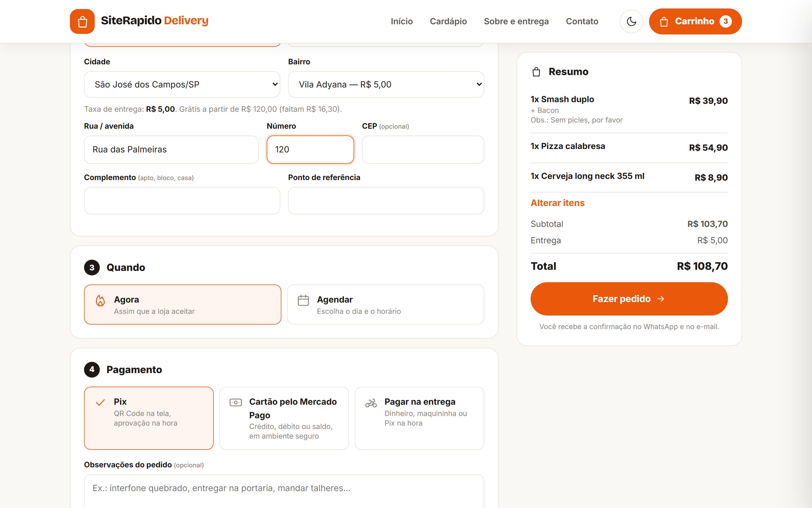This screenshot has width=812, height=508.
Task: Click the '1x Cerveja long neck 355 ml' text
Action: [x=587, y=176]
